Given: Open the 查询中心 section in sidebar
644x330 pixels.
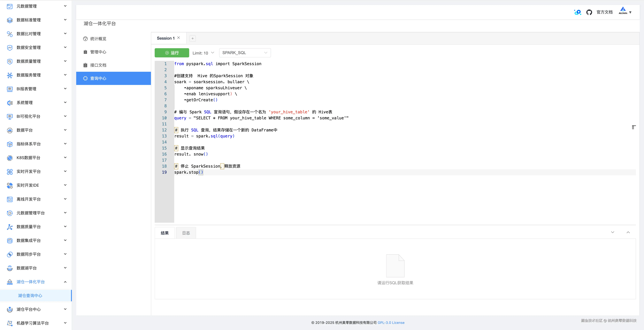Looking at the screenshot, I should [98, 78].
